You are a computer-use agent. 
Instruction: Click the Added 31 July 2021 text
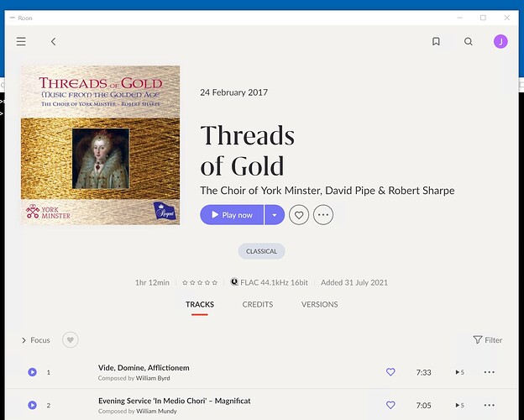tap(354, 282)
